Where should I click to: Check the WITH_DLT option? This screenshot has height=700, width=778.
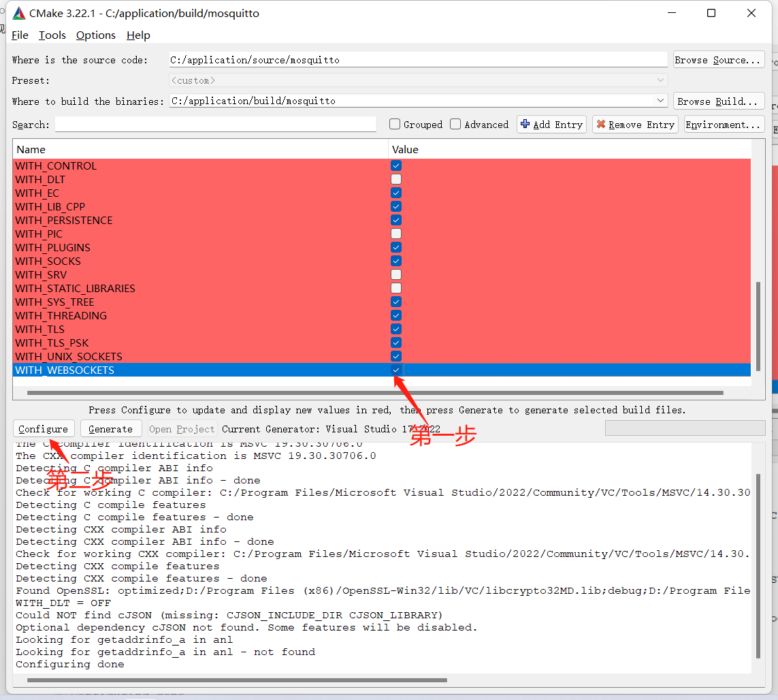[396, 179]
